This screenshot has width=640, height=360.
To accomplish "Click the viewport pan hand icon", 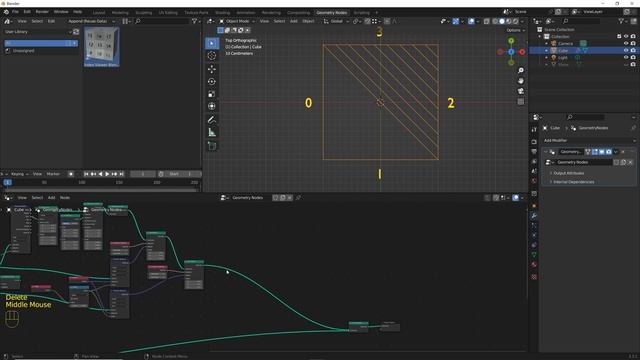I will [521, 81].
